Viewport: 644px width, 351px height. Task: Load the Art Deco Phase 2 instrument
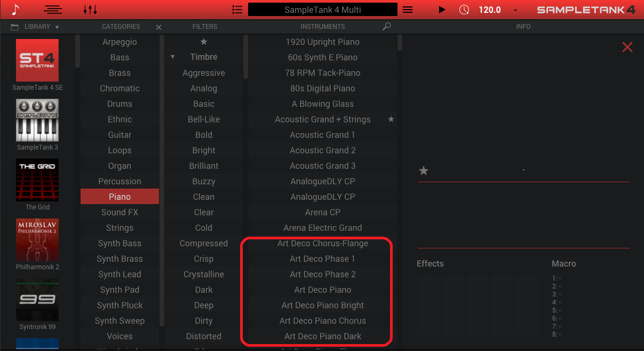pyautogui.click(x=323, y=274)
